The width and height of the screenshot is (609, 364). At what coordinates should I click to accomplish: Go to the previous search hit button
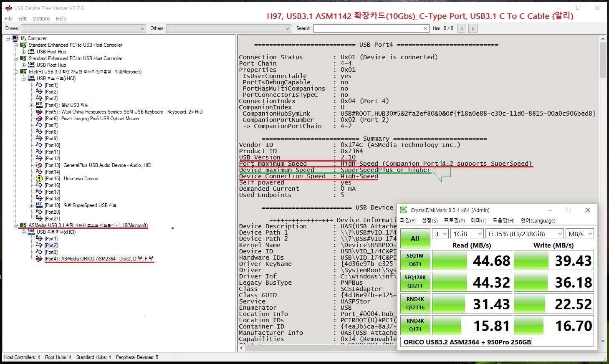click(461, 28)
